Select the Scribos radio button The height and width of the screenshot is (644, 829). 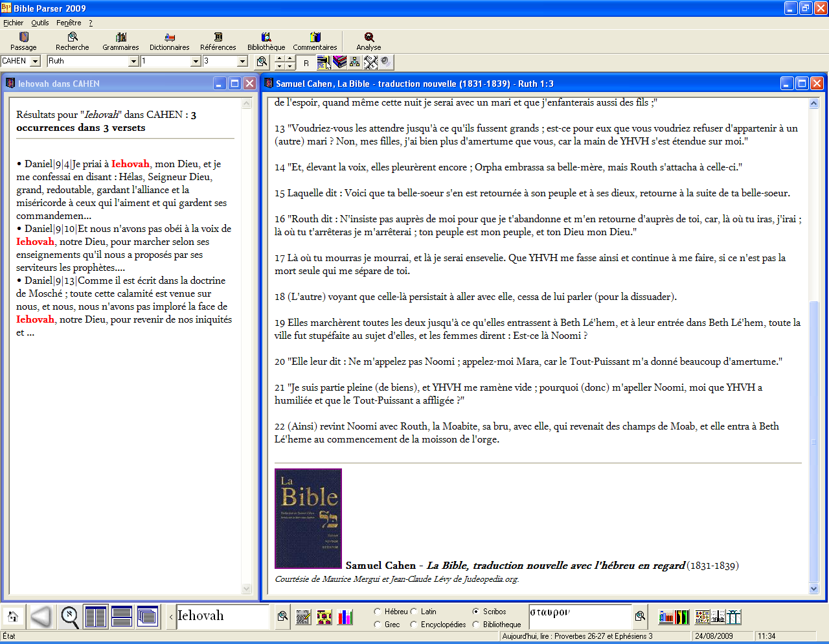476,612
